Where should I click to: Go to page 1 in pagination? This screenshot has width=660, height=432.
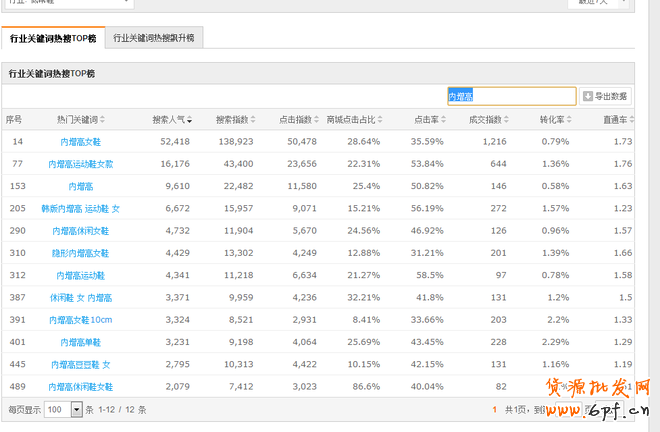(494, 410)
